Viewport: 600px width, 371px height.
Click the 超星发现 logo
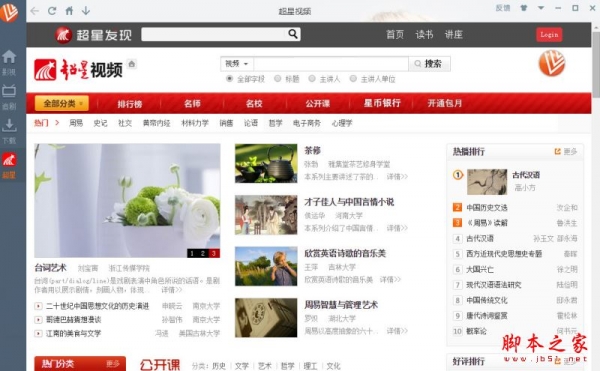pos(93,35)
